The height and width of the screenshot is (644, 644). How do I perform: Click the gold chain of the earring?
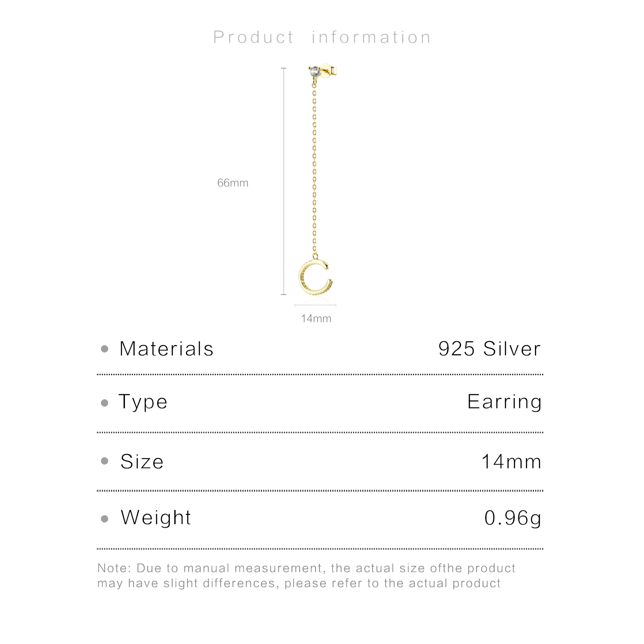click(x=314, y=167)
